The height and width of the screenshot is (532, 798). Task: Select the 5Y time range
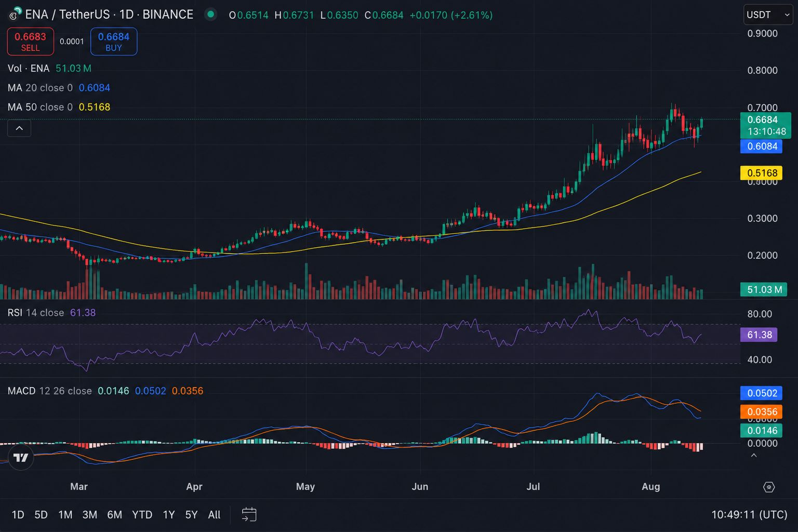[192, 514]
